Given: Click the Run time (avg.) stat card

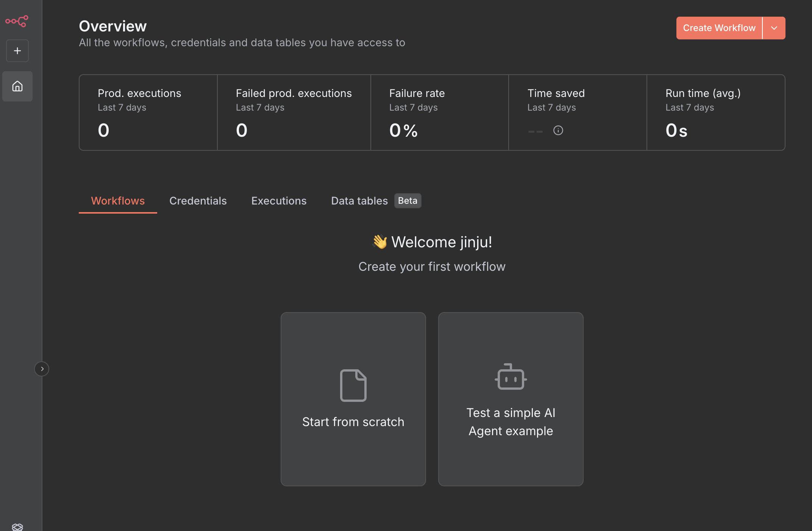Looking at the screenshot, I should tap(715, 112).
